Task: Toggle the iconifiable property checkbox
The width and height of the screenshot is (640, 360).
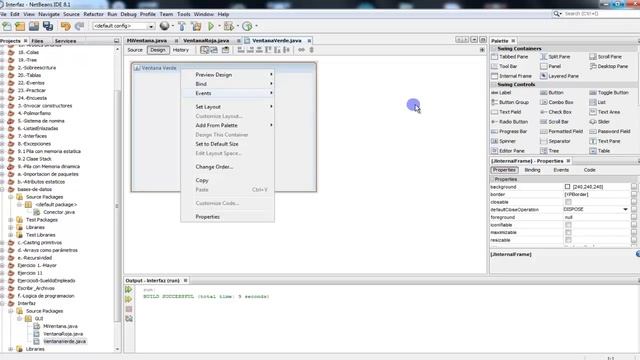Action: [x=568, y=225]
